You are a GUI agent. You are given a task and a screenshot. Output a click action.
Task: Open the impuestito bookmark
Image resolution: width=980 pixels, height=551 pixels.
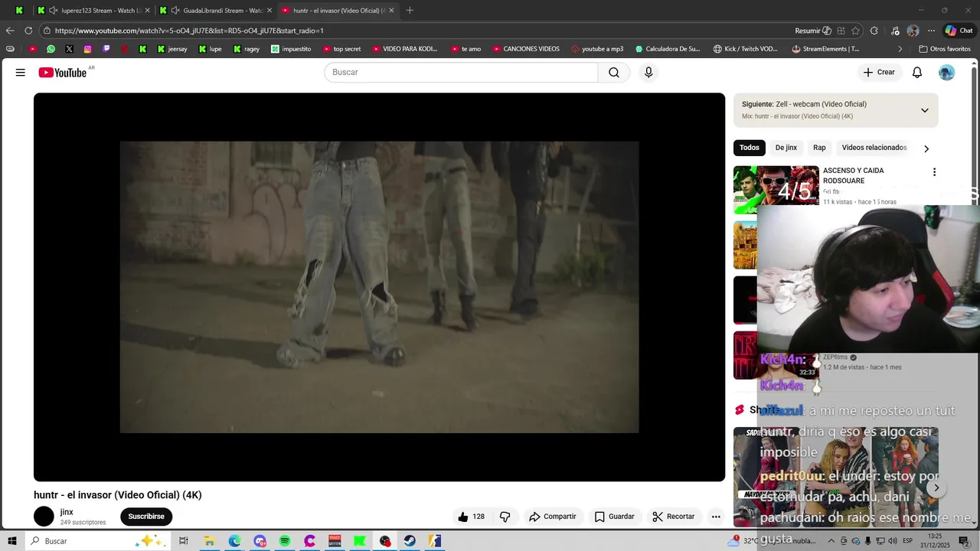tap(291, 49)
